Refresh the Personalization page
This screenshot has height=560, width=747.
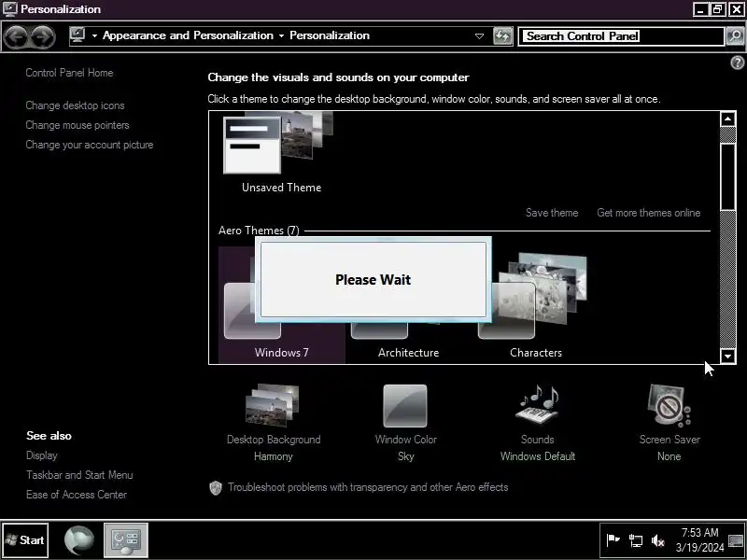(x=502, y=36)
